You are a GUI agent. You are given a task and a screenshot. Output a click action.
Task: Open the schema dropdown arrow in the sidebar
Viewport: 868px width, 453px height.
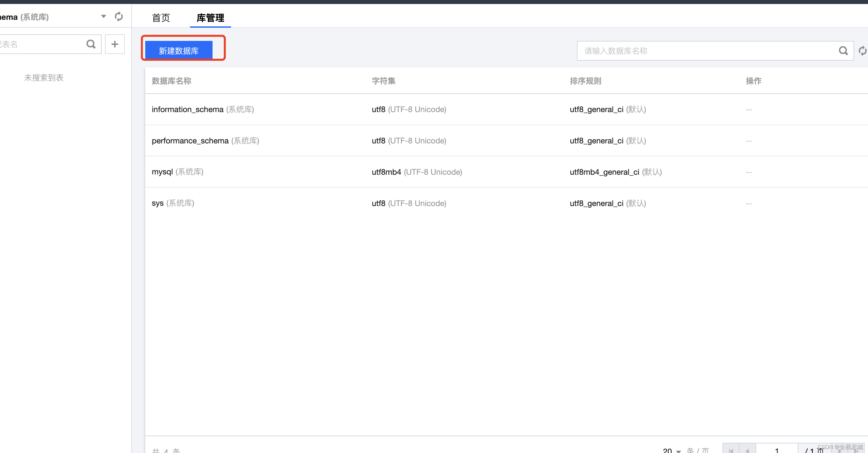click(x=103, y=16)
